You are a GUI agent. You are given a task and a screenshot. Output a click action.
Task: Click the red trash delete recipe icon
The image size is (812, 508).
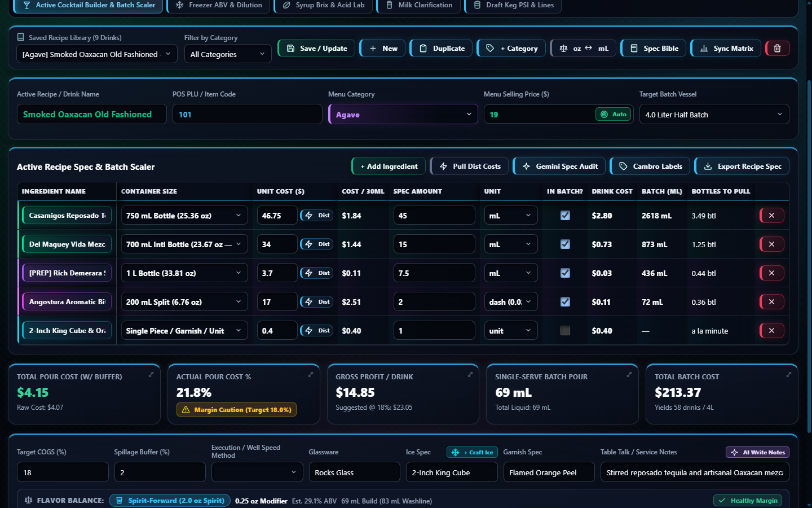tap(777, 49)
